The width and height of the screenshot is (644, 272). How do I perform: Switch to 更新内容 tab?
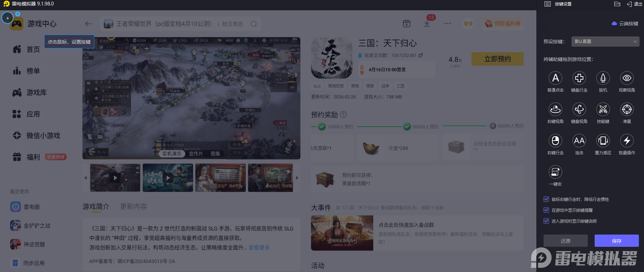(133, 207)
